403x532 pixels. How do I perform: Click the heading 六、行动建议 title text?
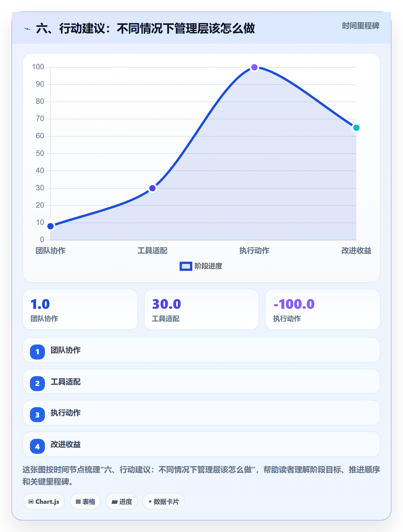coord(145,28)
